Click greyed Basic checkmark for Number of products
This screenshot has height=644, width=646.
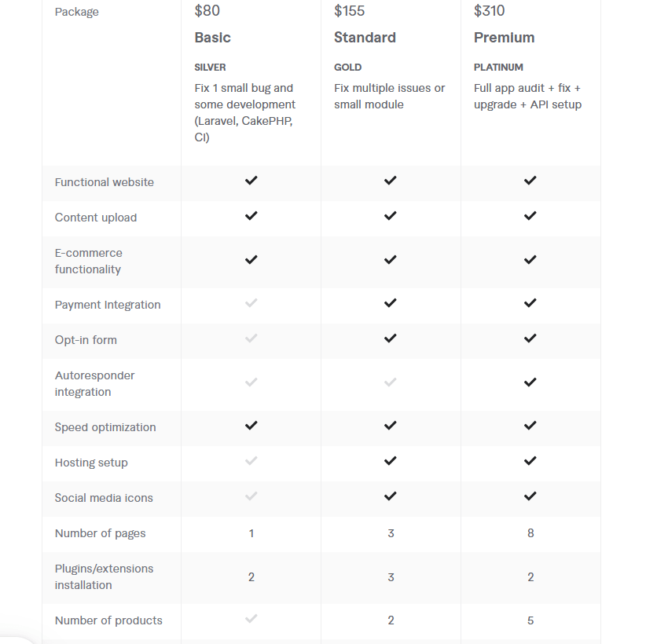click(x=251, y=619)
